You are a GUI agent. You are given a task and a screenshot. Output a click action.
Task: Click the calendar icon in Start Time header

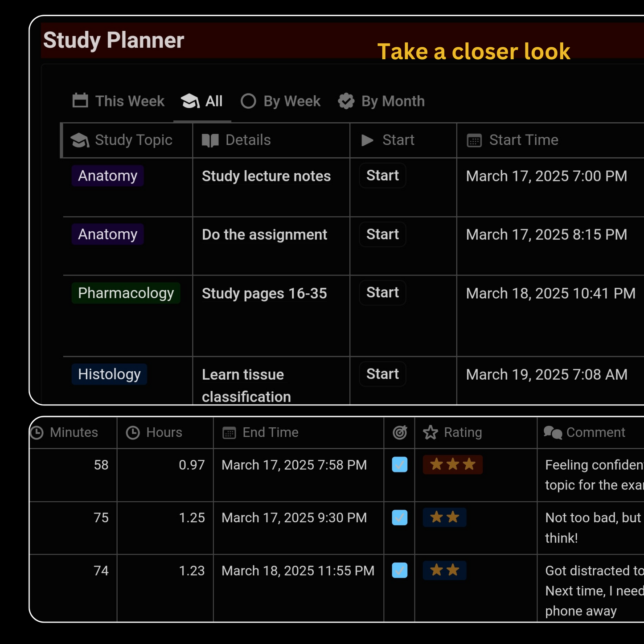474,141
